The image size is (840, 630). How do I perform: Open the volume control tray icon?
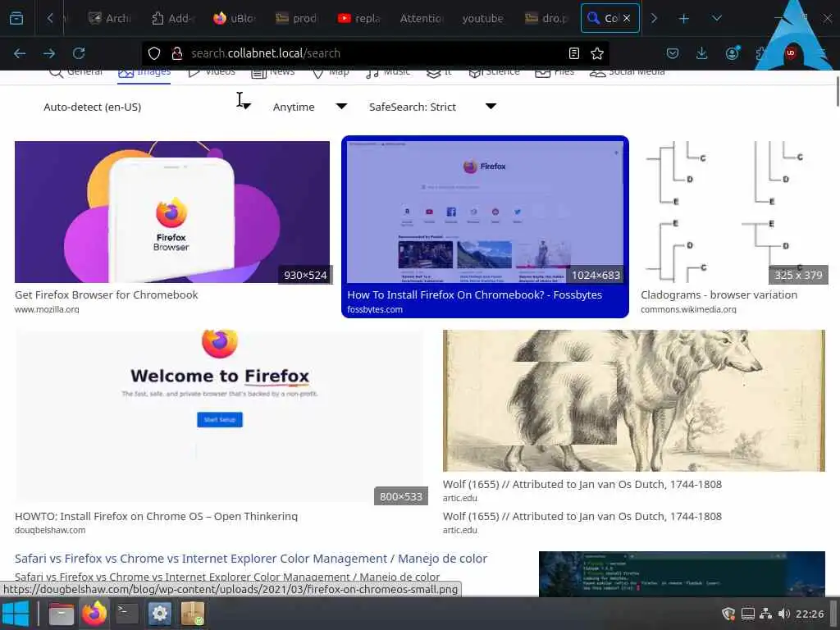click(x=783, y=614)
